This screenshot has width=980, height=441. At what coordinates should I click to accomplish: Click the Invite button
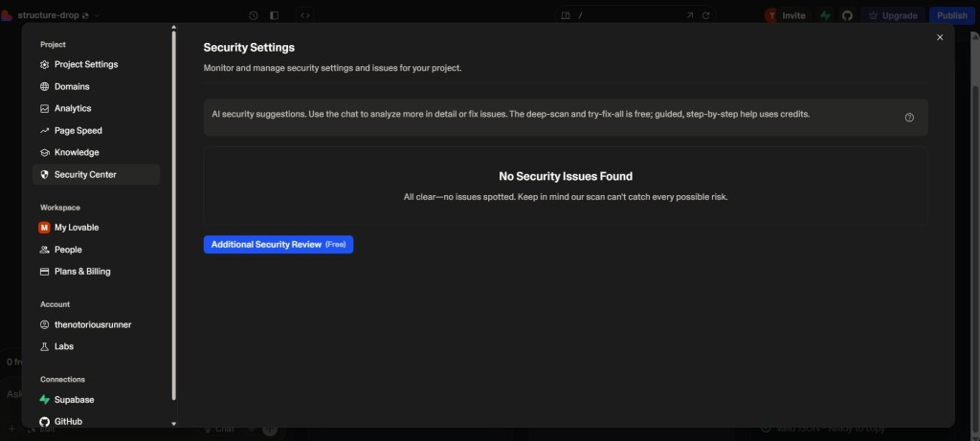[x=787, y=15]
